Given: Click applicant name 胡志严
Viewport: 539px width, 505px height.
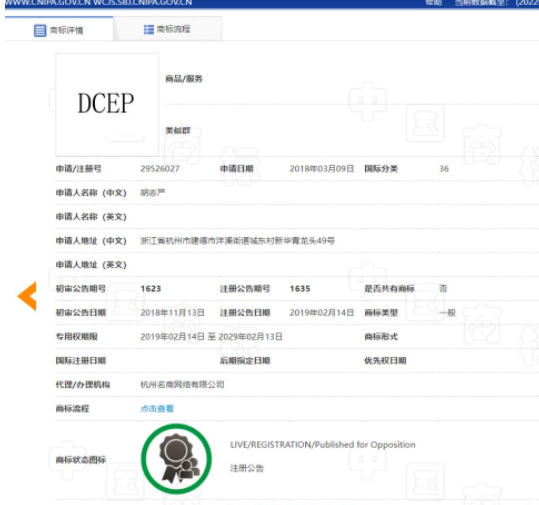Looking at the screenshot, I should pyautogui.click(x=153, y=193).
